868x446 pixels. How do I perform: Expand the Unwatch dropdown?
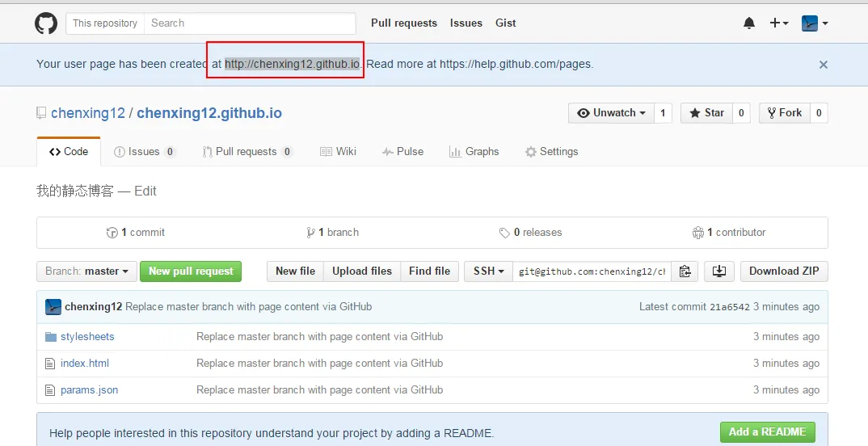point(611,113)
